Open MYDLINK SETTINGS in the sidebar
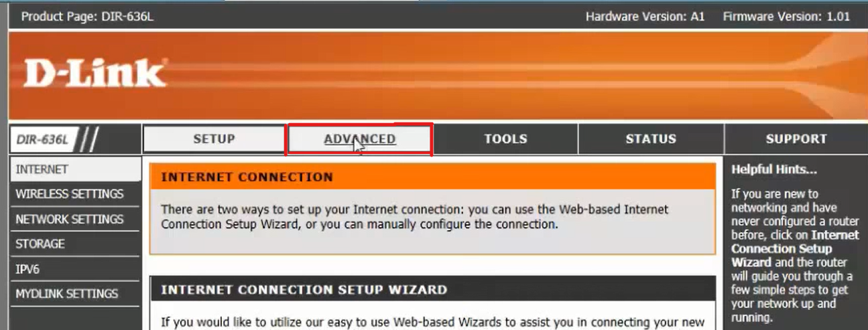This screenshot has height=330, width=868. point(74,293)
